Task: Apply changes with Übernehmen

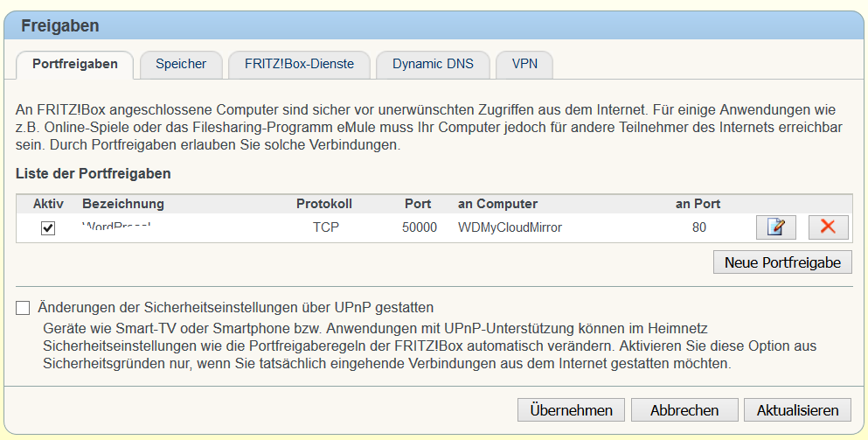Action: tap(572, 409)
